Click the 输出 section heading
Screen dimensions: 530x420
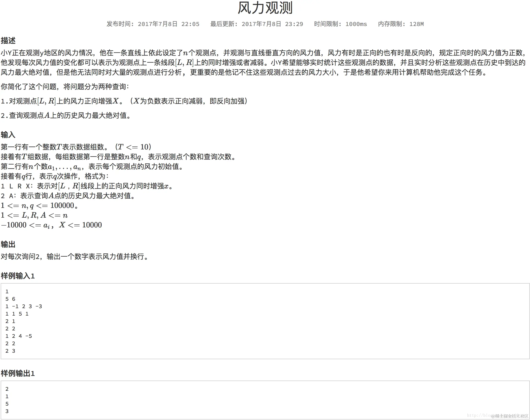click(8, 244)
